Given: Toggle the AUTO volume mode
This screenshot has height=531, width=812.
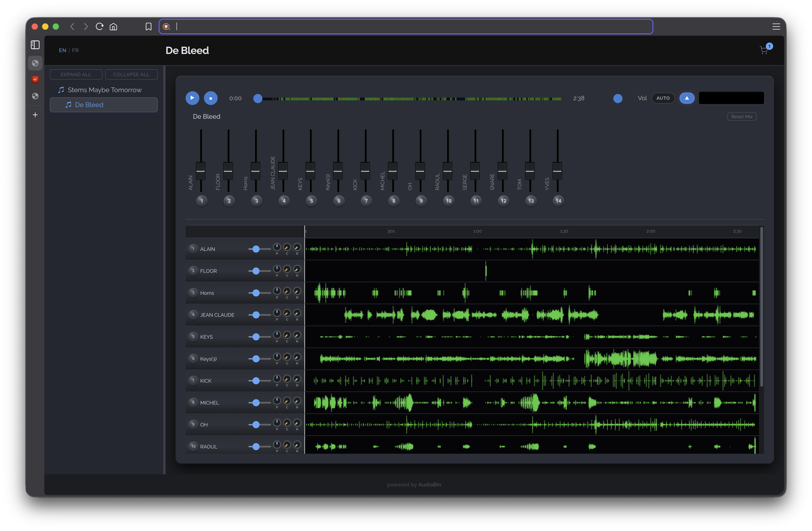Looking at the screenshot, I should click(662, 98).
